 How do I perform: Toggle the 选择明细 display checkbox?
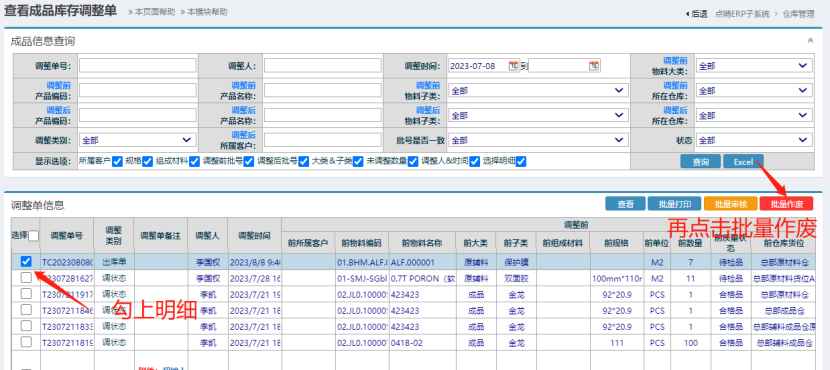click(x=521, y=161)
